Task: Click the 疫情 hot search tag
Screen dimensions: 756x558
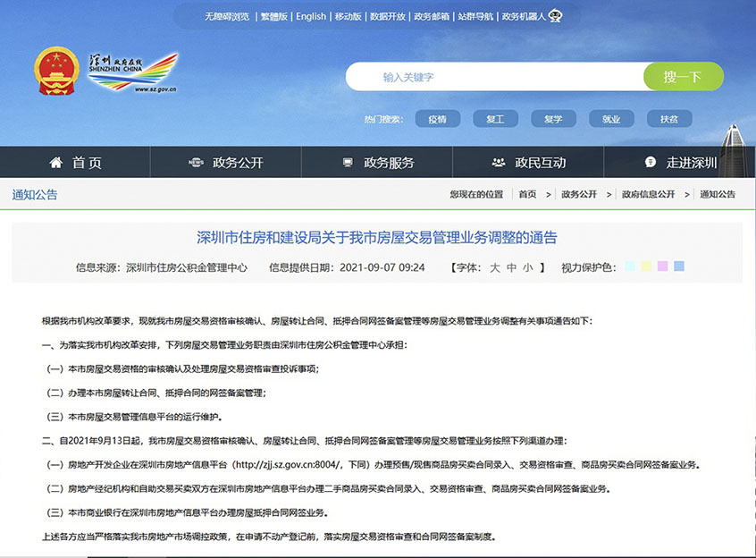Action: [x=437, y=119]
